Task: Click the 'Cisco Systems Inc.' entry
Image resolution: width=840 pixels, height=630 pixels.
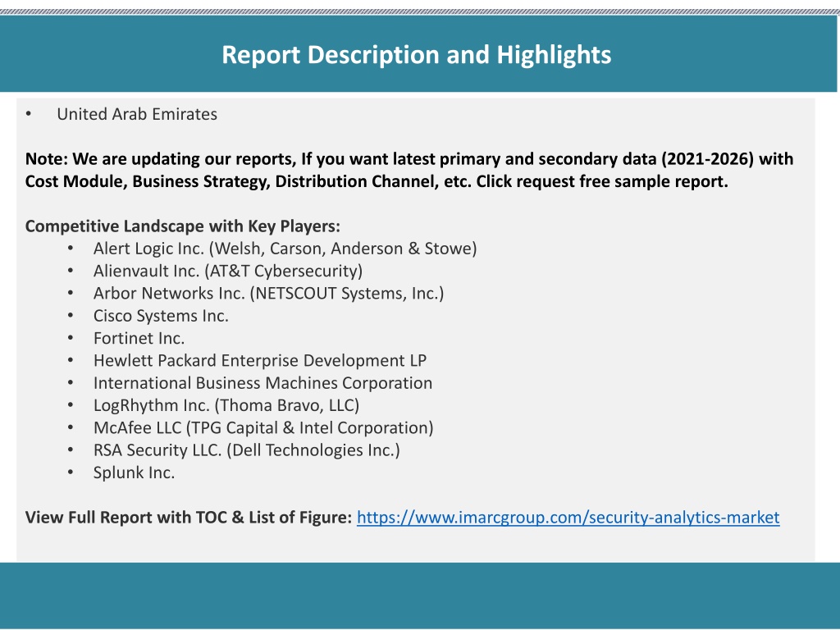Action: (161, 316)
